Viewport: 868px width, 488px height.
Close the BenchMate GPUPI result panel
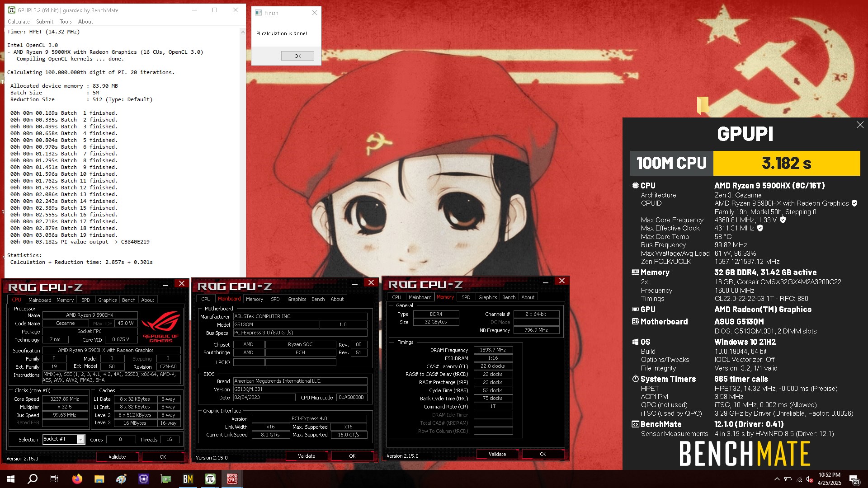[860, 125]
